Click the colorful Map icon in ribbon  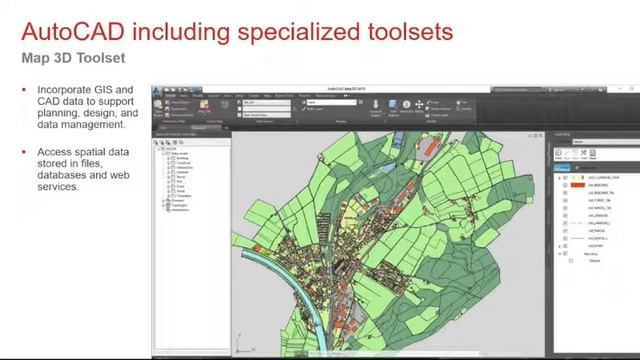click(x=204, y=105)
